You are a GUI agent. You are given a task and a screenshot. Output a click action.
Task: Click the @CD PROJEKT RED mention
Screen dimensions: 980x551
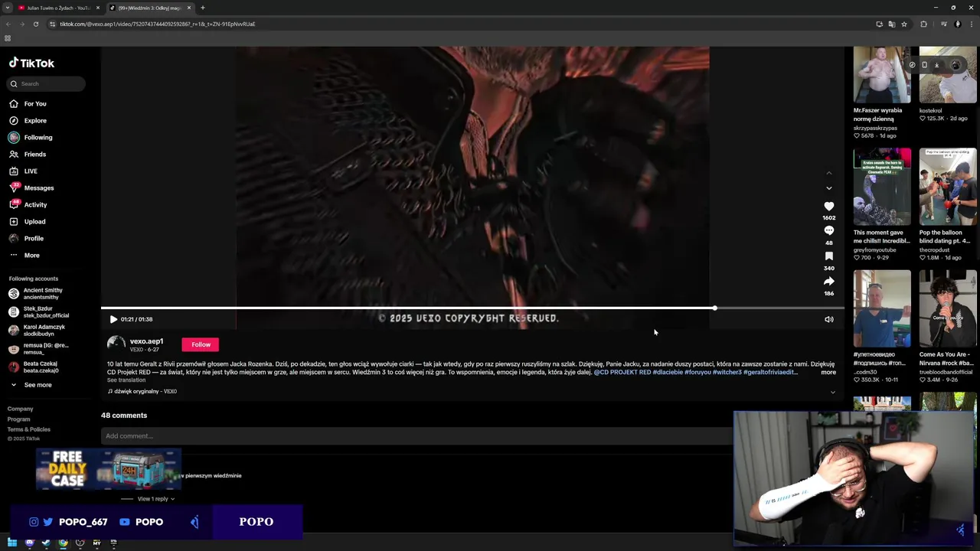coord(622,372)
